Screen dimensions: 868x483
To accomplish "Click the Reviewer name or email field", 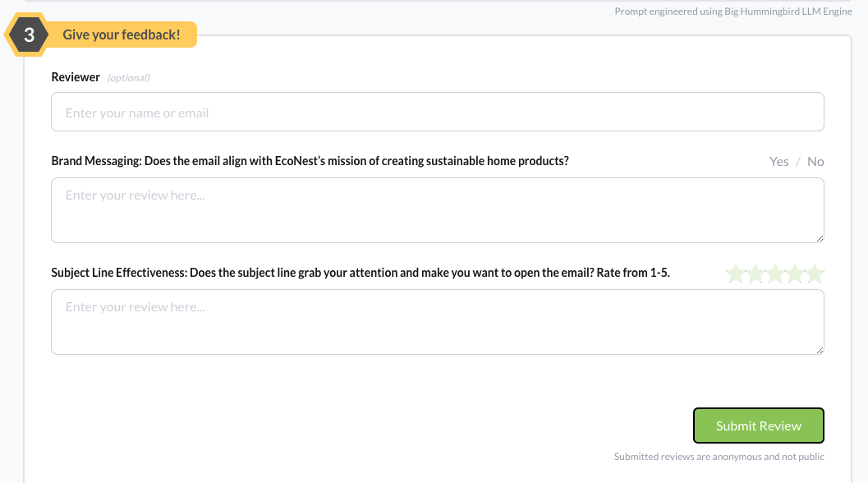I will [437, 113].
